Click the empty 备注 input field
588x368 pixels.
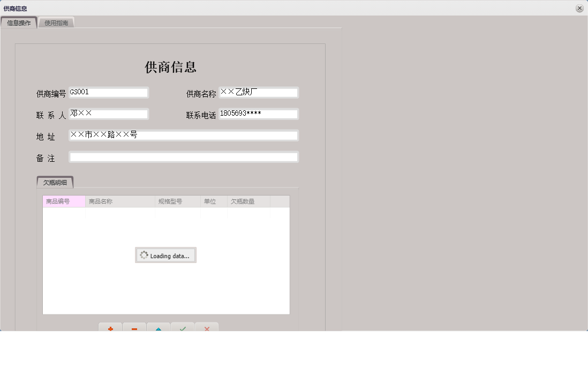pos(184,156)
